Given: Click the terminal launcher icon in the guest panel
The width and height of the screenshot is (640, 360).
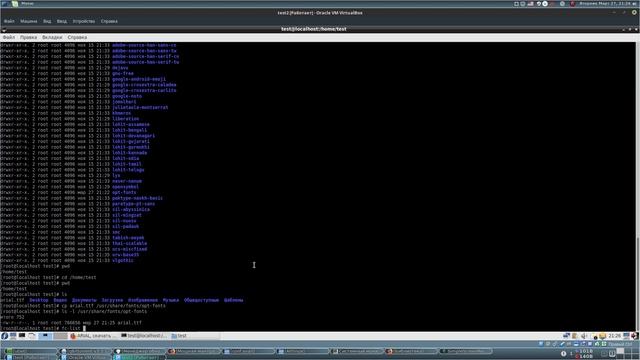Looking at the screenshot, I should point(22,336).
